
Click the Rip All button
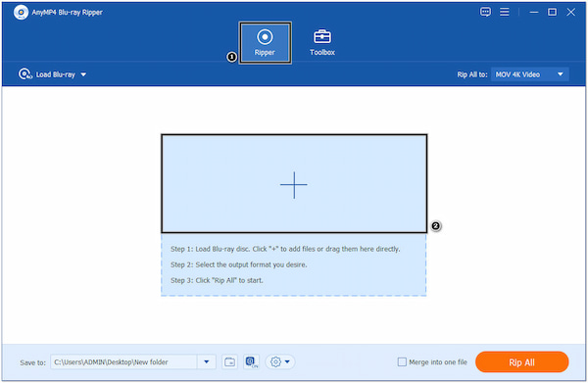click(521, 362)
